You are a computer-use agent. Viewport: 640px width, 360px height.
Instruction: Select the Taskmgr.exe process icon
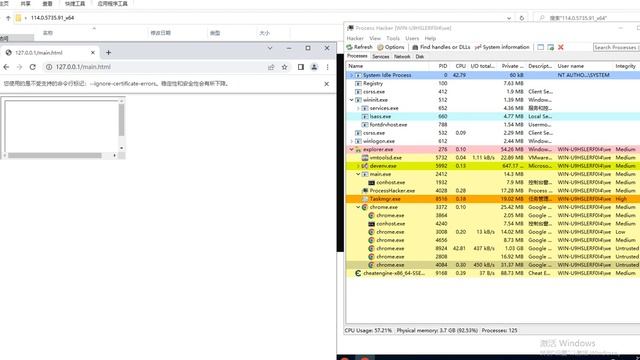tap(365, 199)
